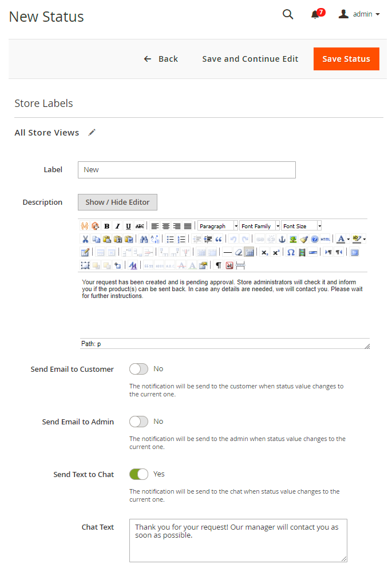Insert ordered numbered list
The width and height of the screenshot is (392, 572).
(181, 239)
